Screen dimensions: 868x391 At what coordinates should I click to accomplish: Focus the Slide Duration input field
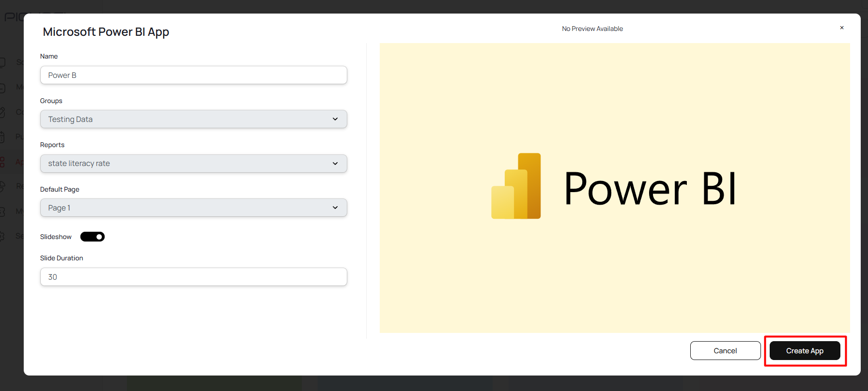[x=194, y=277]
